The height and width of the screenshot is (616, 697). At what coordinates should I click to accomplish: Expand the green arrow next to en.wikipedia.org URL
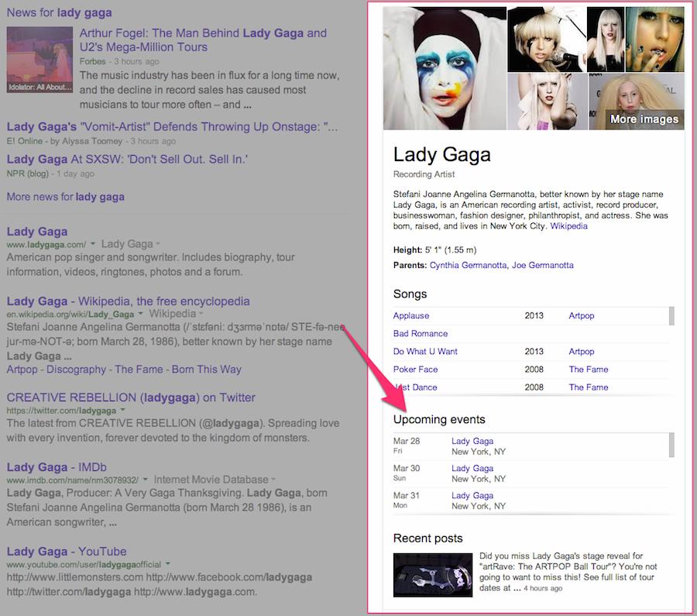click(x=140, y=315)
